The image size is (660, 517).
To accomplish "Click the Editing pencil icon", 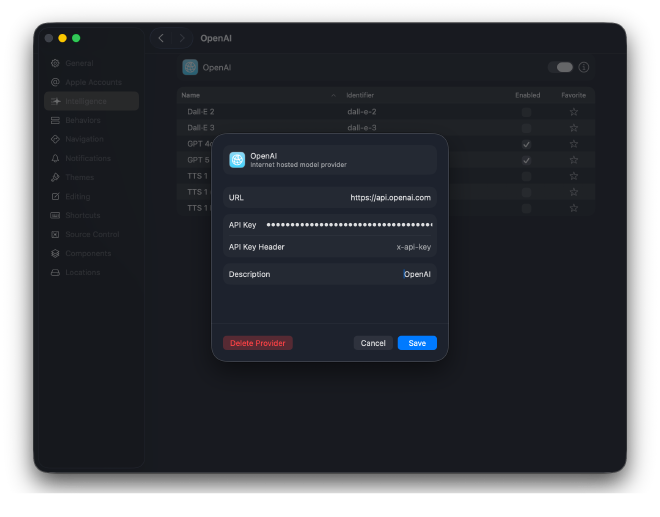I will tap(55, 196).
